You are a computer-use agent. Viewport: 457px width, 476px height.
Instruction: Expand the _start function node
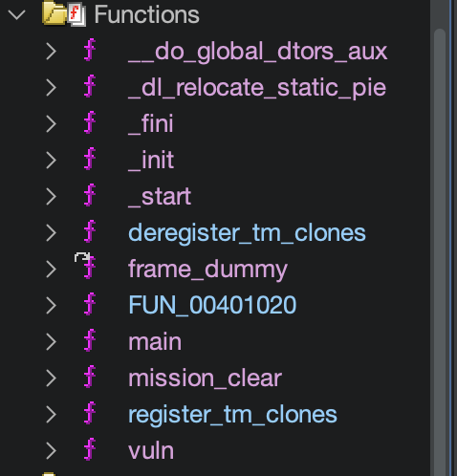(52, 197)
